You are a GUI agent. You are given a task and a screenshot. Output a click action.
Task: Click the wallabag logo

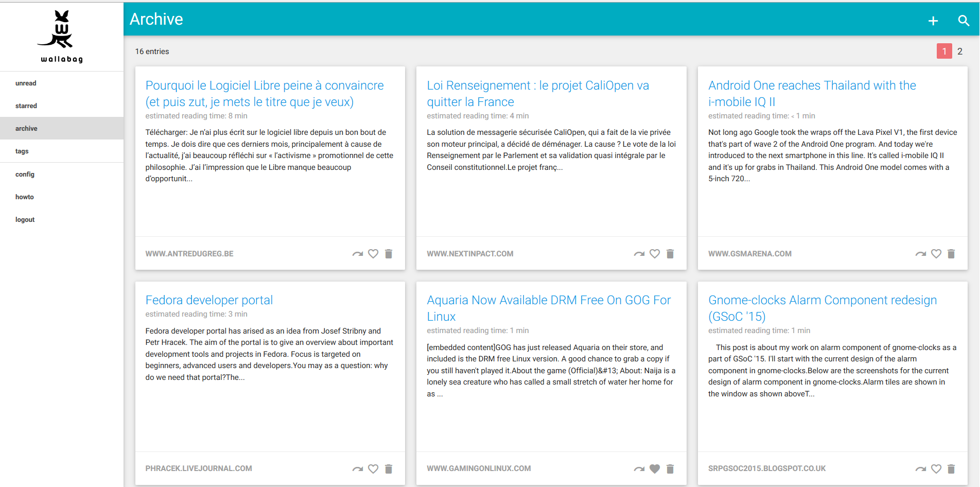[x=62, y=36]
